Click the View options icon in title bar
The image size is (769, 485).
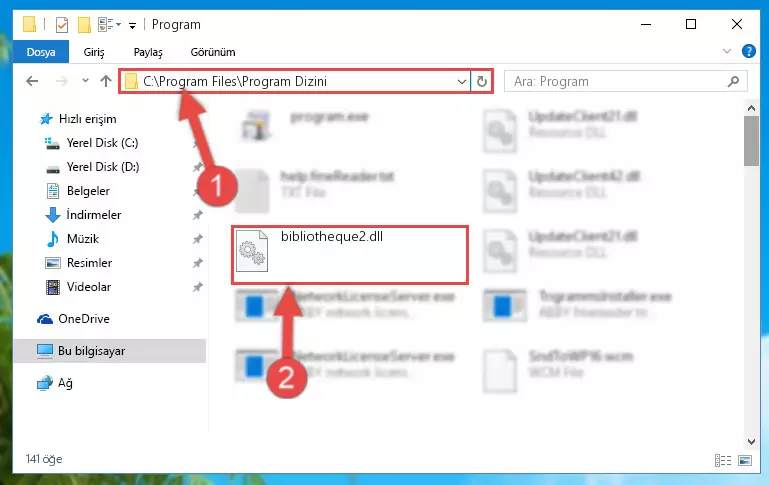click(x=106, y=25)
